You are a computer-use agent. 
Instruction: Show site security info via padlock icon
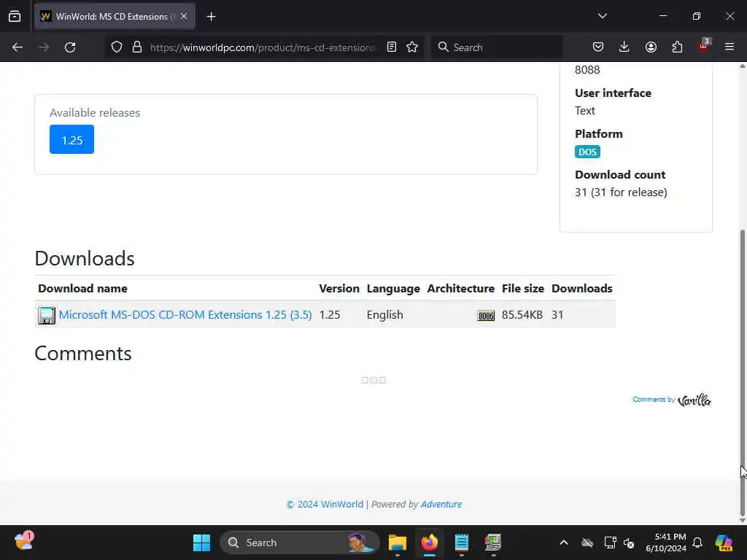pyautogui.click(x=137, y=47)
